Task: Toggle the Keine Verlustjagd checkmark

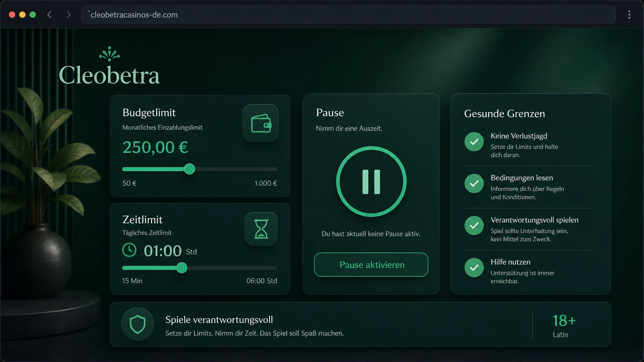Action: (474, 142)
